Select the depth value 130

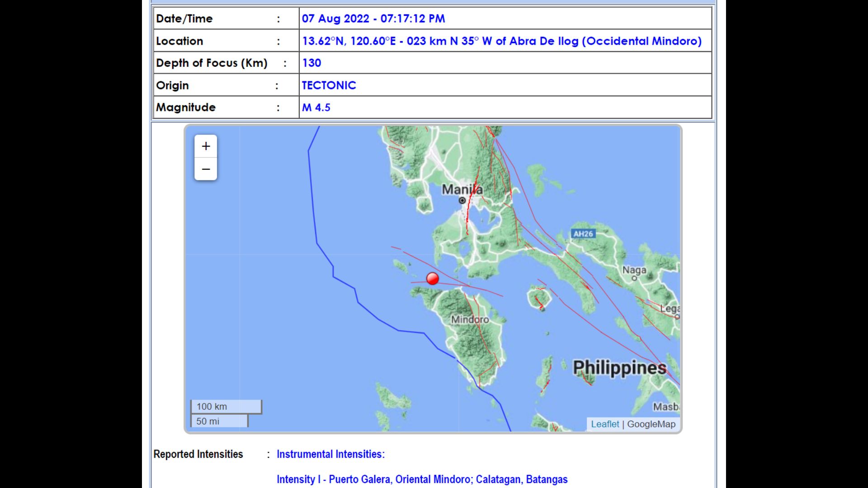[311, 63]
